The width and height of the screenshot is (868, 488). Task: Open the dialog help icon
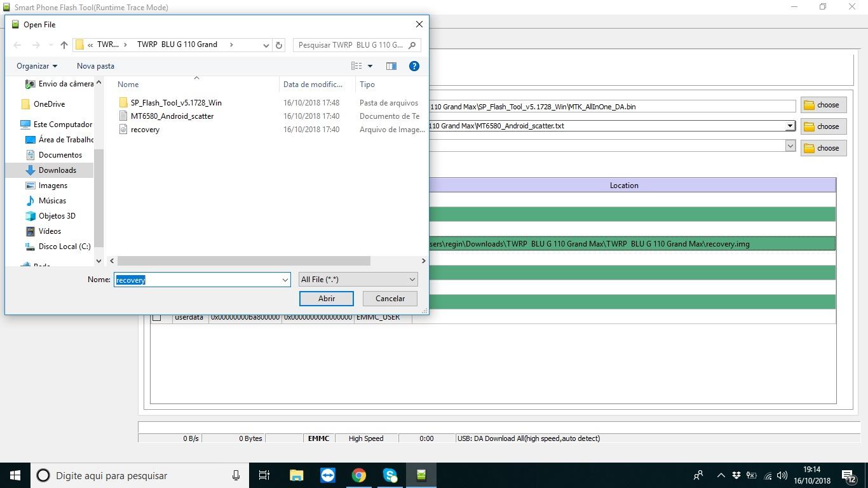(414, 65)
